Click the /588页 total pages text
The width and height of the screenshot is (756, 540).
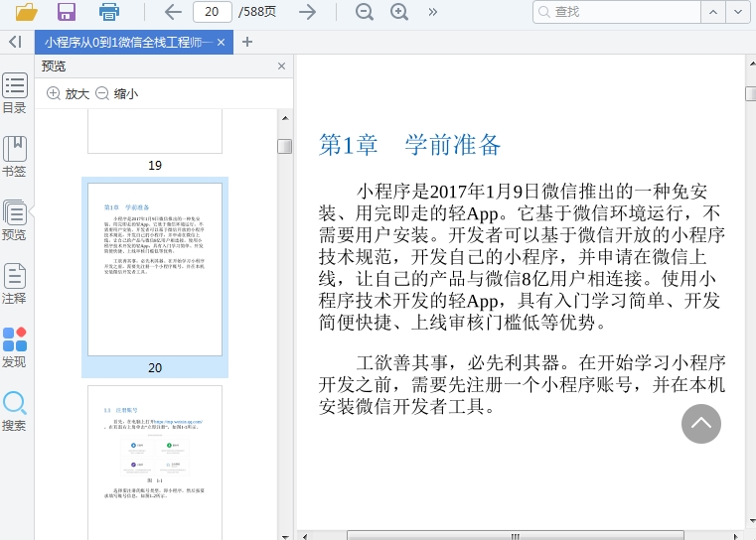[x=257, y=12]
